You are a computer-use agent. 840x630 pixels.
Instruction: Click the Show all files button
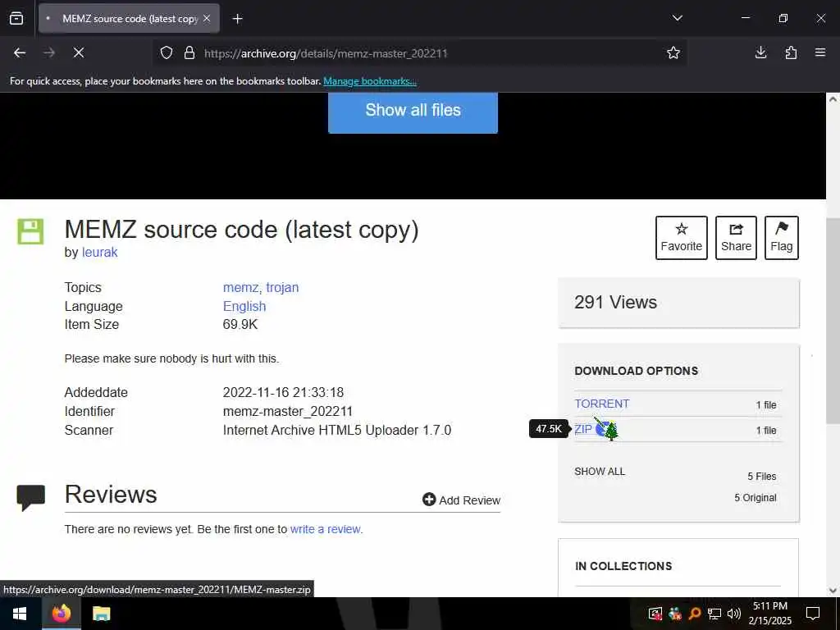413,112
